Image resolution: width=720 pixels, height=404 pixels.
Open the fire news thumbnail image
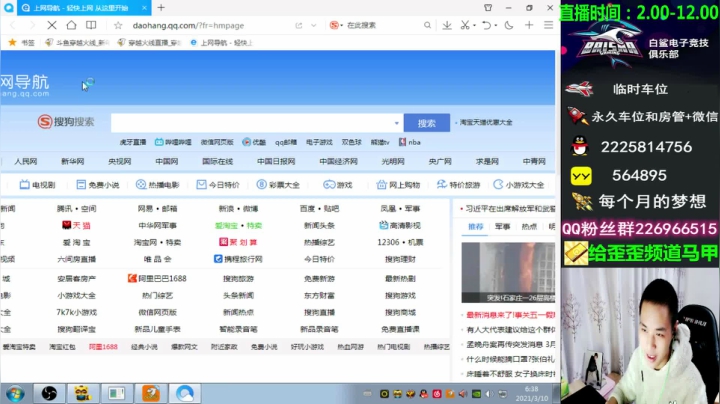coord(508,272)
